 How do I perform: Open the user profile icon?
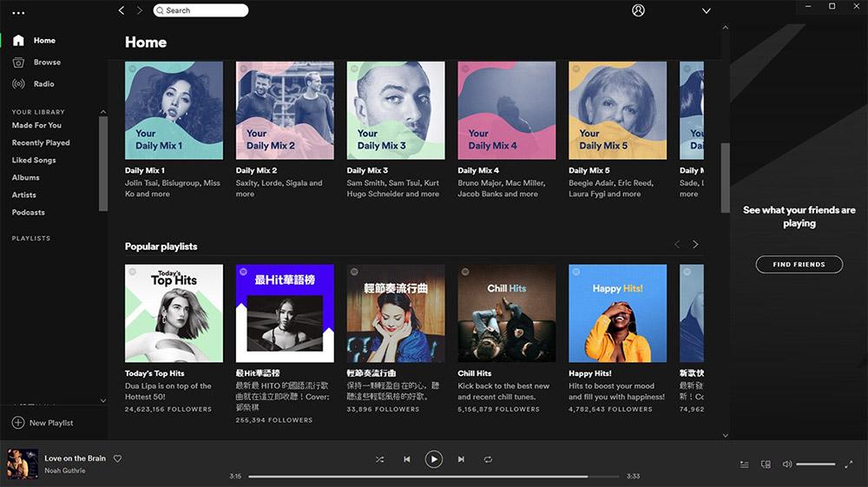tap(638, 10)
